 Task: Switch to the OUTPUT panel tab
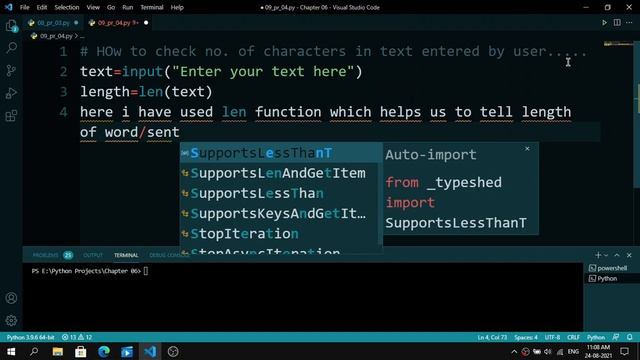(93, 255)
